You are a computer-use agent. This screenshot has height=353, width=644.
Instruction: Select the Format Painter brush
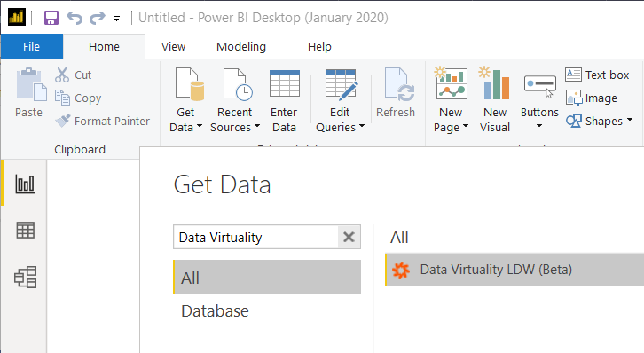point(62,121)
